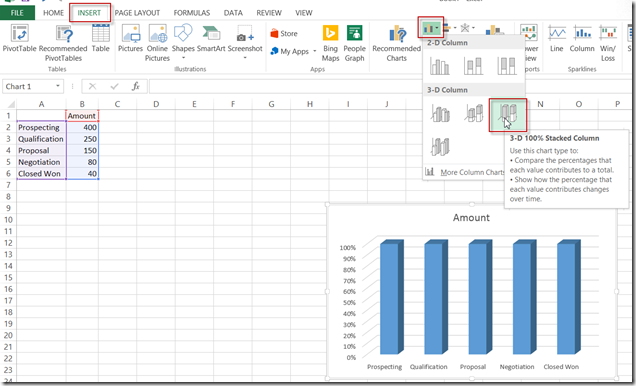Toggle the Insert Column Chart dropdown

(x=431, y=28)
